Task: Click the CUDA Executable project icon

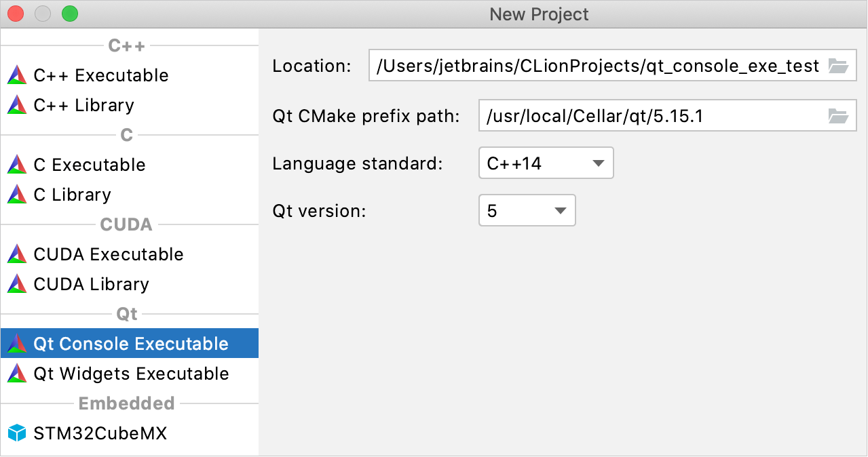Action: coord(17,254)
